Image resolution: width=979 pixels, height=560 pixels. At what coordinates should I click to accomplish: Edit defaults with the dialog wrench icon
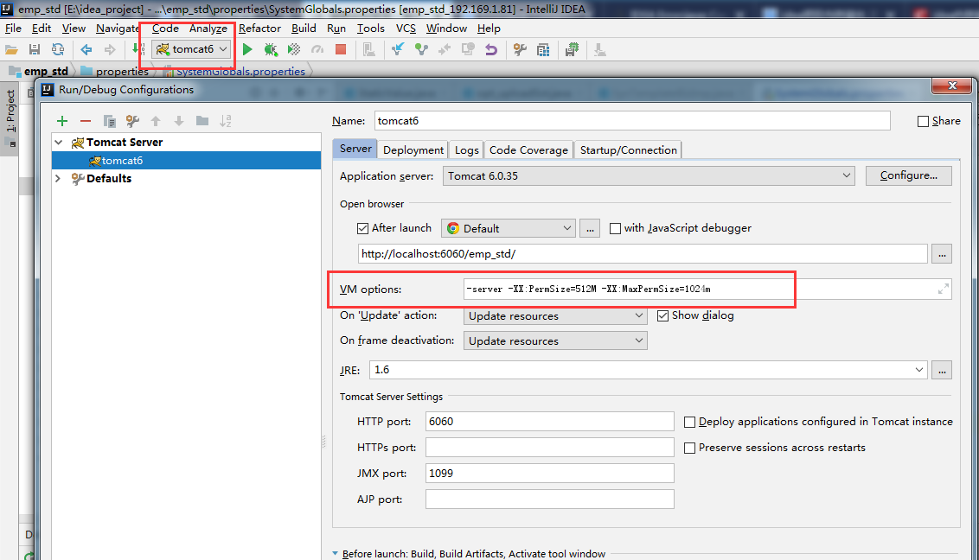pyautogui.click(x=132, y=121)
